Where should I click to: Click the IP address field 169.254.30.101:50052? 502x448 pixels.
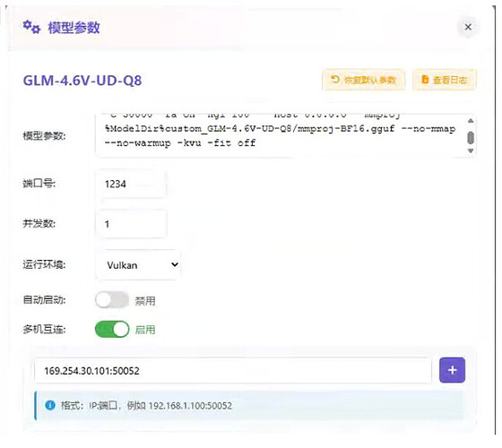point(233,371)
